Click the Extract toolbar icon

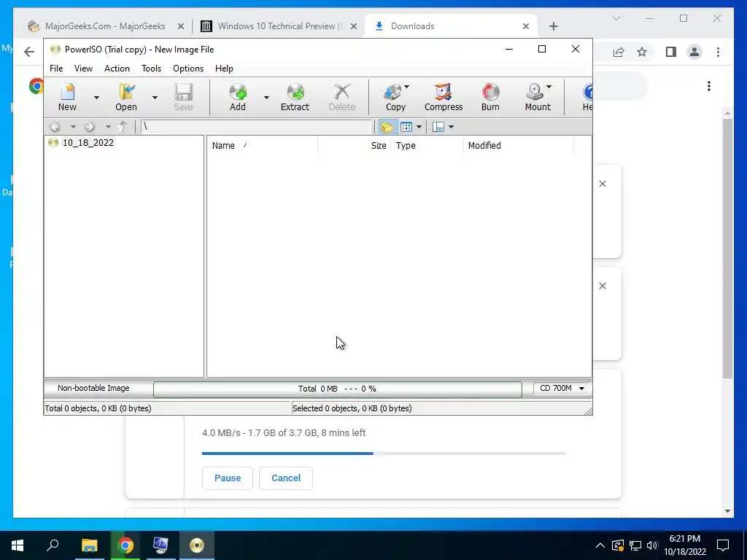point(295,97)
